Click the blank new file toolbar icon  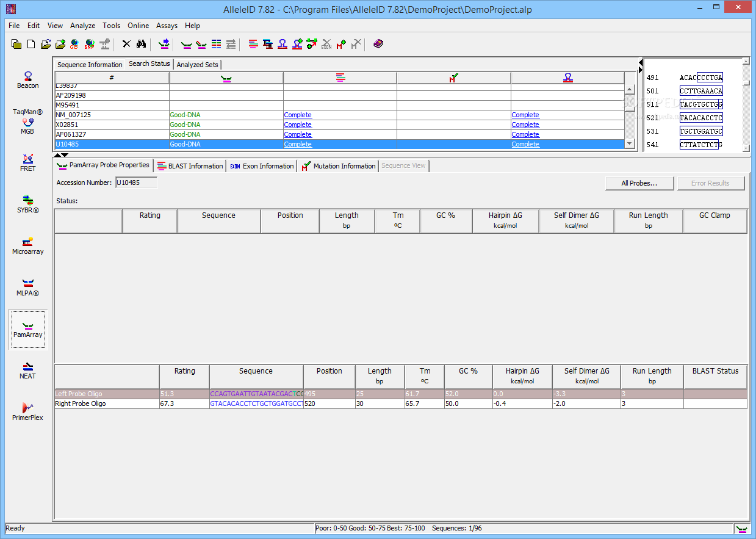(31, 44)
